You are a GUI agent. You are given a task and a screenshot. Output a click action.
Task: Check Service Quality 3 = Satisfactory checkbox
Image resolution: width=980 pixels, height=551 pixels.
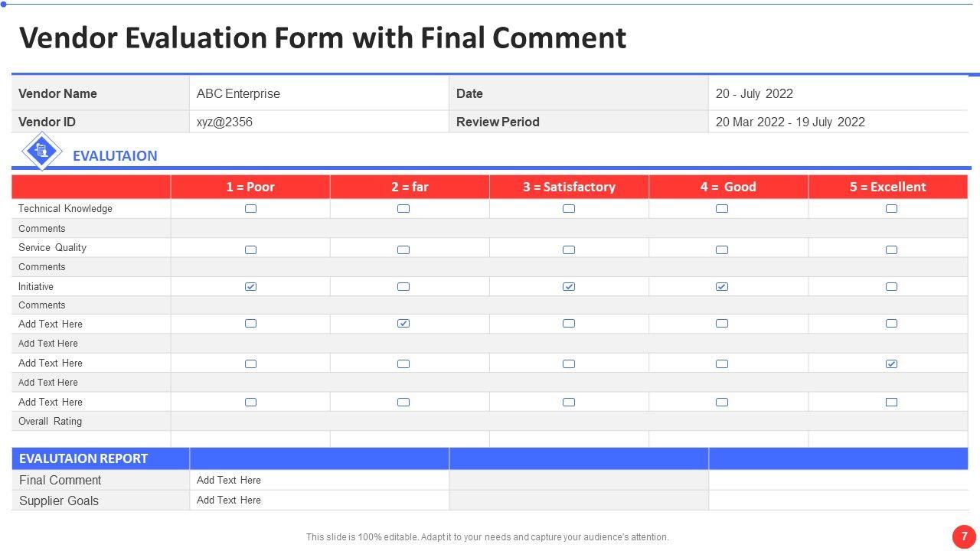point(569,249)
